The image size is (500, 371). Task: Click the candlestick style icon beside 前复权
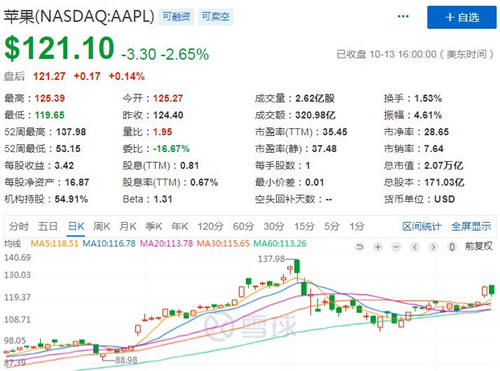click(x=452, y=247)
